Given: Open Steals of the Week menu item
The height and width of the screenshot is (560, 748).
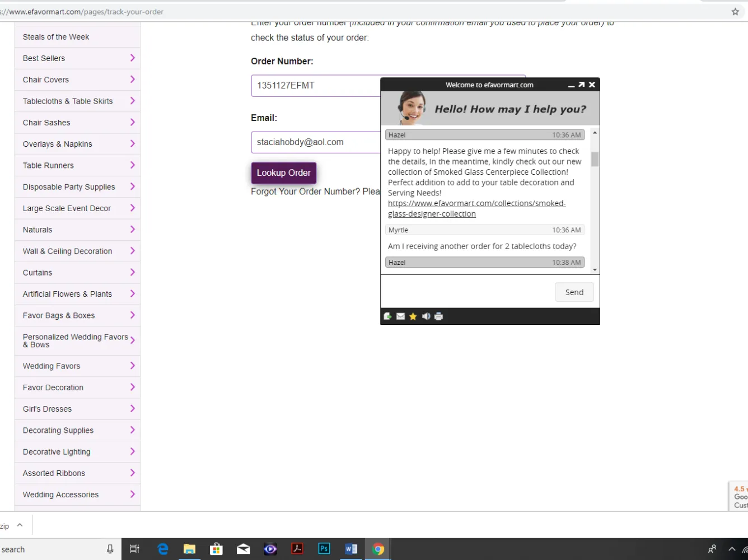Looking at the screenshot, I should click(56, 37).
